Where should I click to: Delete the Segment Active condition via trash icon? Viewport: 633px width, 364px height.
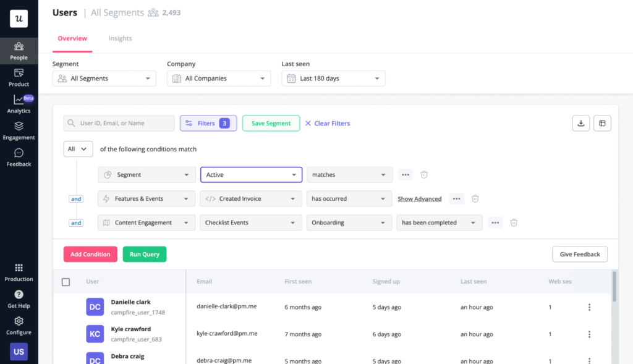coord(424,175)
